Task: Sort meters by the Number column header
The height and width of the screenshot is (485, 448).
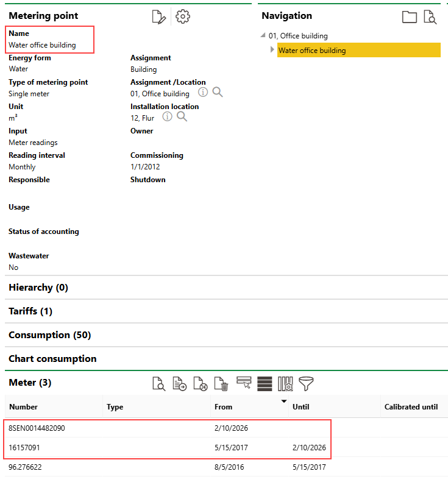Action: (x=23, y=407)
